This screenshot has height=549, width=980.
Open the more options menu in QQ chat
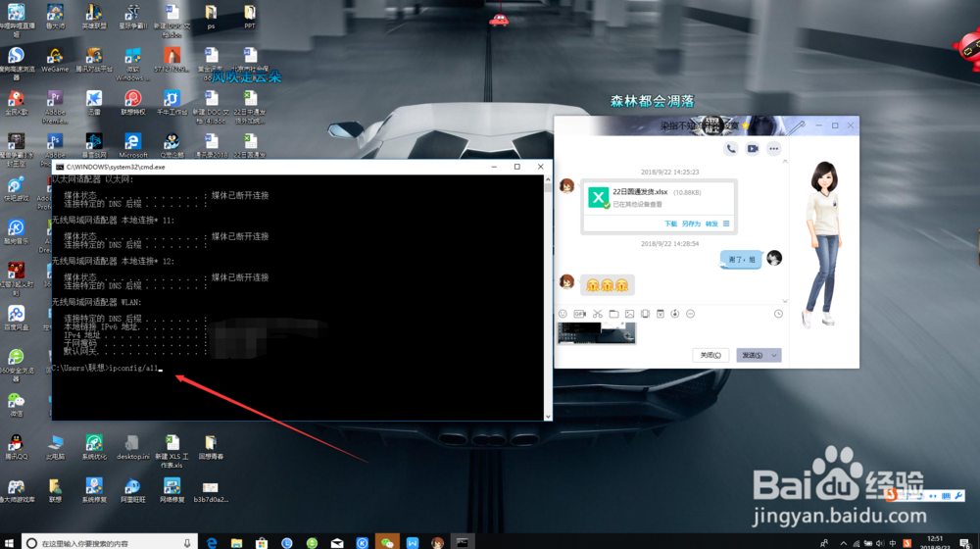pyautogui.click(x=774, y=149)
